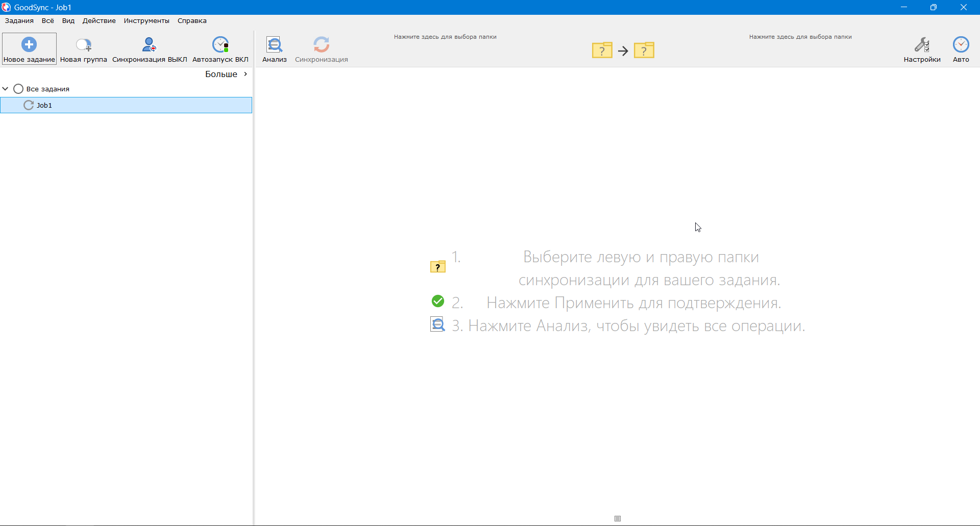Click the left folder question-mark icon
The image size is (980, 526).
tap(602, 51)
